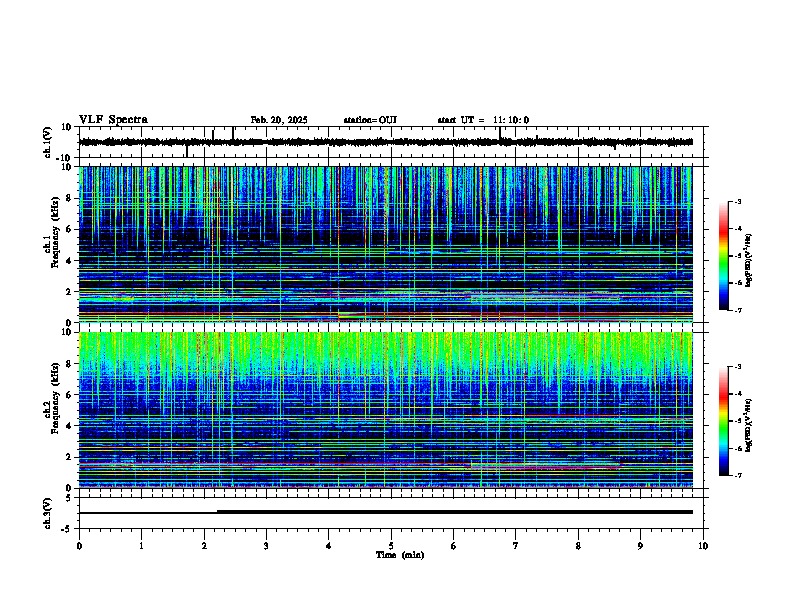Click the "VLF Spectra" title text
The width and height of the screenshot is (792, 612).
tap(113, 120)
